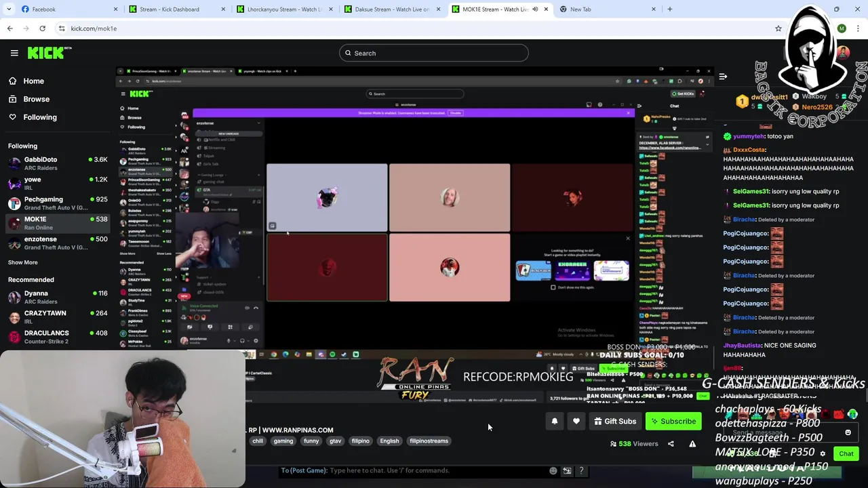Click the Following sidebar heart icon
Screen dimensions: 868x488
point(12,117)
